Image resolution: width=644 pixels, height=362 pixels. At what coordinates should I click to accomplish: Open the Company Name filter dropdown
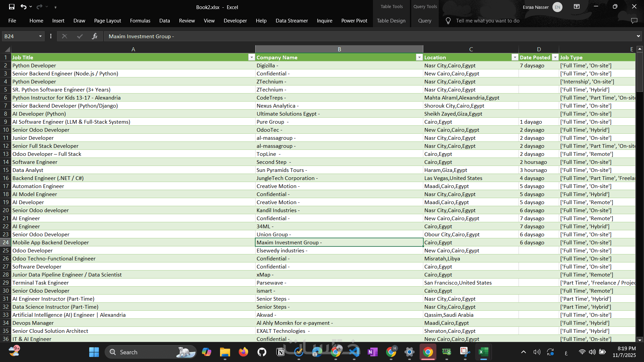tap(419, 58)
